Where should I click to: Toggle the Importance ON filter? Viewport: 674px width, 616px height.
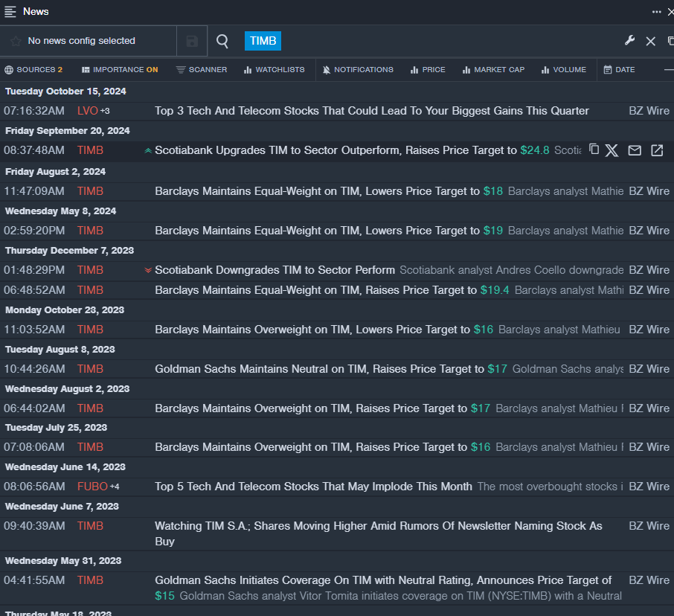pos(120,70)
